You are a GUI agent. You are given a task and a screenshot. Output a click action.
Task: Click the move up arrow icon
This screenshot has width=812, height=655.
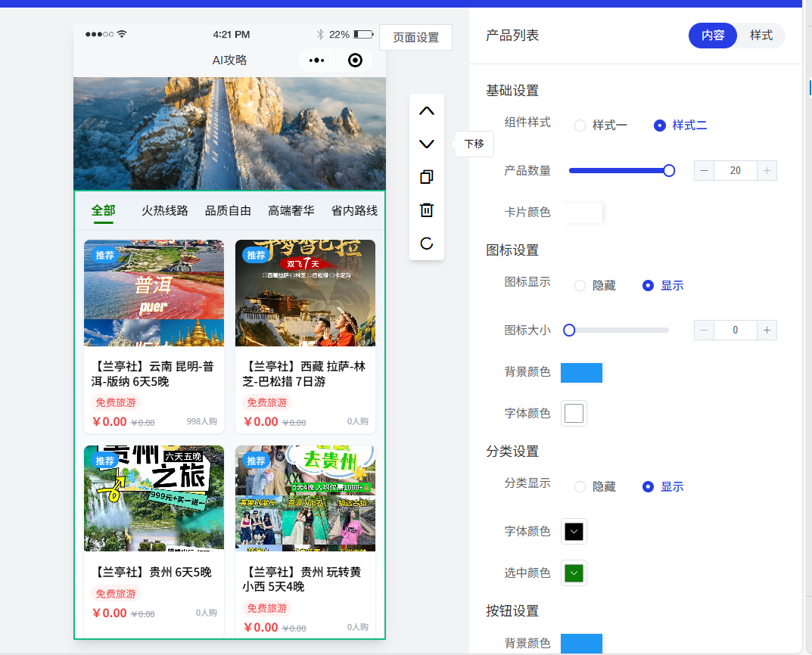tap(427, 111)
